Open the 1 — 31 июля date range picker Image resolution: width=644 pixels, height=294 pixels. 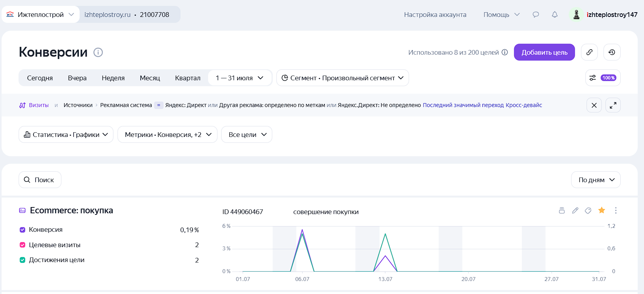pos(240,78)
